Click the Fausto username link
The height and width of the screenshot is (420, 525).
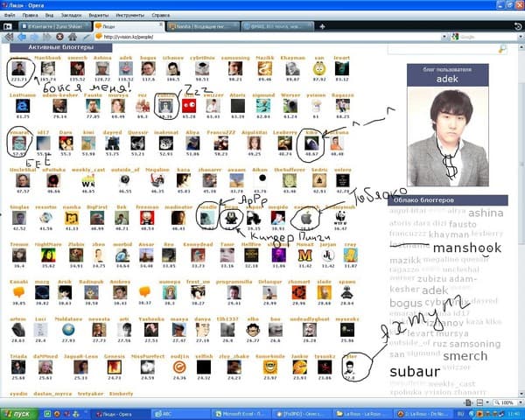(93, 95)
